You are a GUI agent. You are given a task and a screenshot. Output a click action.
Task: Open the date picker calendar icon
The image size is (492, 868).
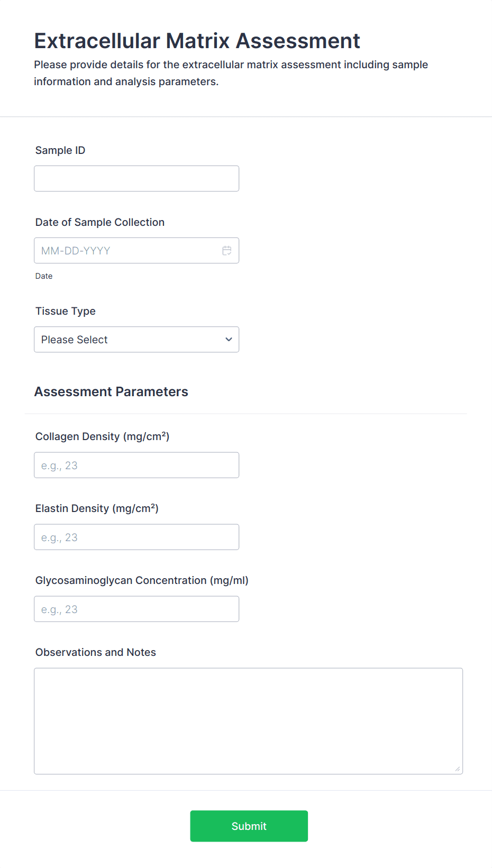[227, 250]
